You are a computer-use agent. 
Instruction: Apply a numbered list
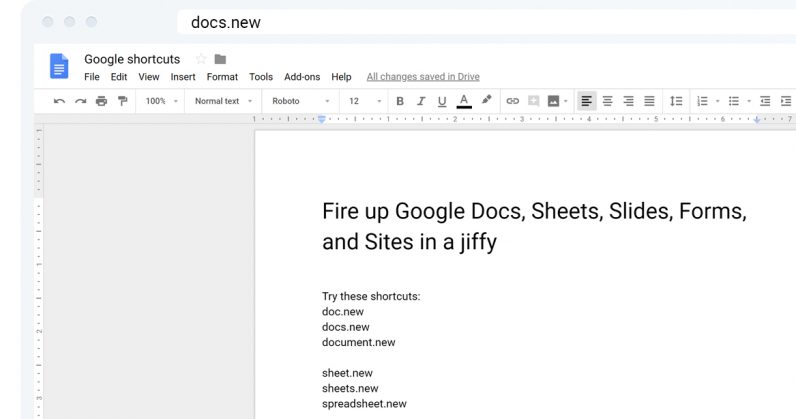coord(703,101)
